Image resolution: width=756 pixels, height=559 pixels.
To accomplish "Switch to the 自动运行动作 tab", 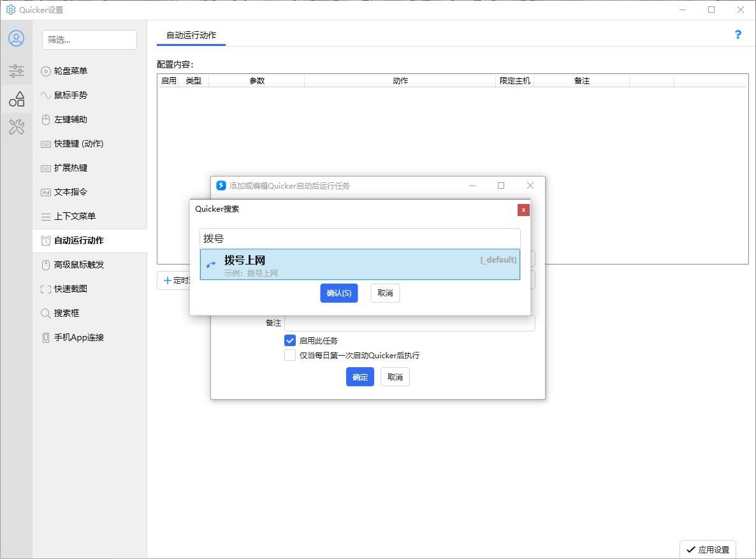I will click(x=191, y=35).
